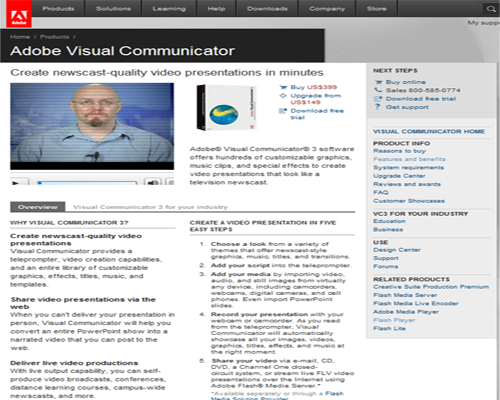The image size is (500, 400).
Task: Open Visual Communicator Home link
Action: 429,131
